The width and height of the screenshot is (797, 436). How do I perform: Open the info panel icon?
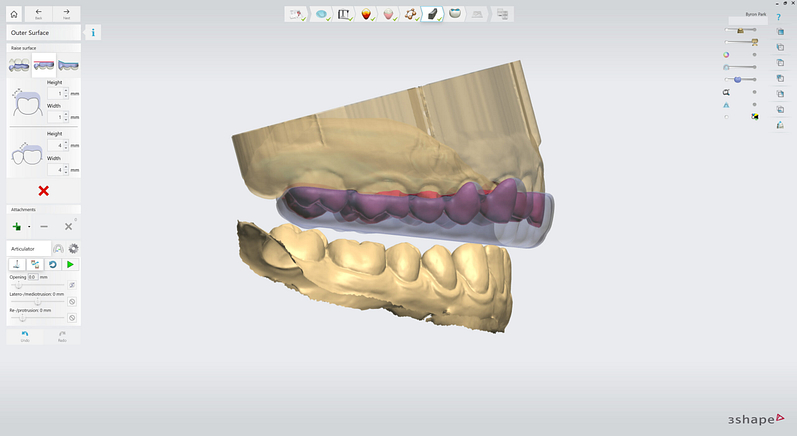tap(93, 33)
